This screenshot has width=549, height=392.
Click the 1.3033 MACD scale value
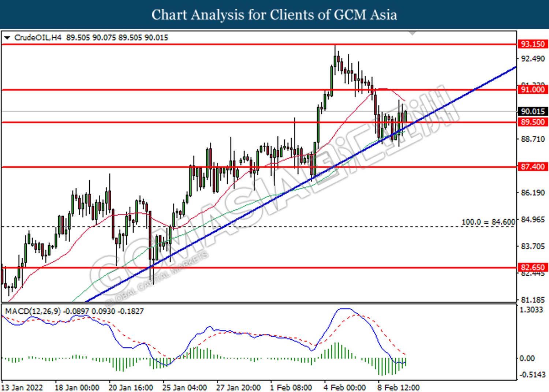(531, 310)
